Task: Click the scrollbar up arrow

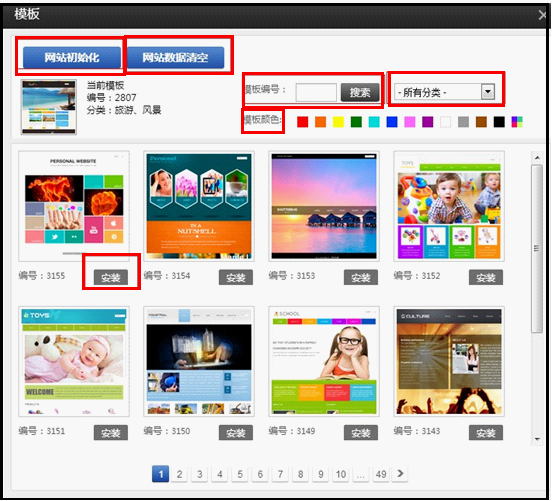Action: [x=537, y=157]
